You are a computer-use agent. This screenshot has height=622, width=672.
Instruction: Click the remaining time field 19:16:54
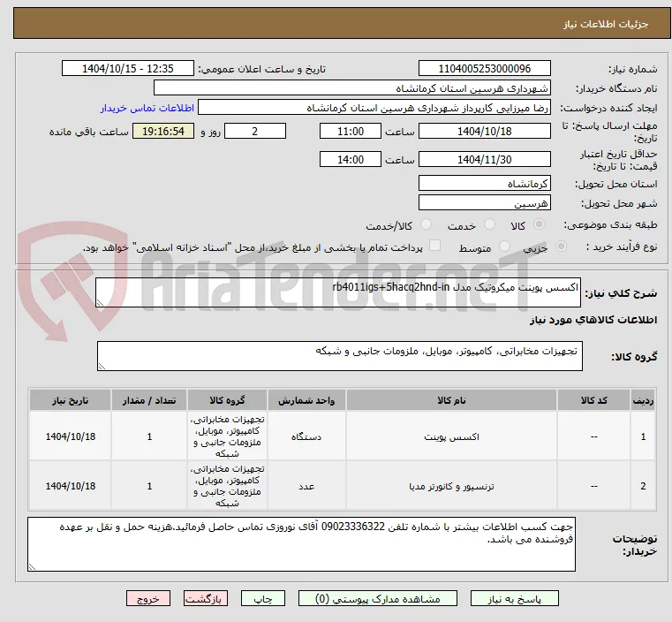click(163, 131)
